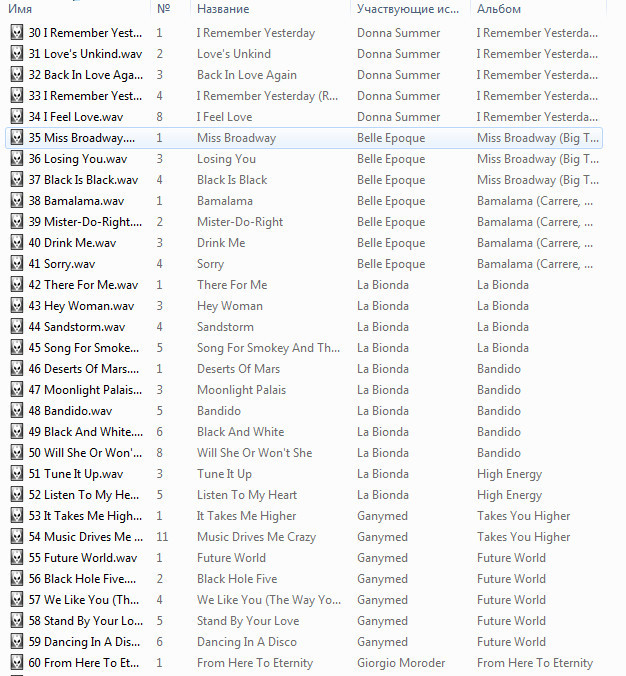The height and width of the screenshot is (676, 626).
Task: Click artist Giorgio Moroder
Action: pyautogui.click(x=401, y=663)
